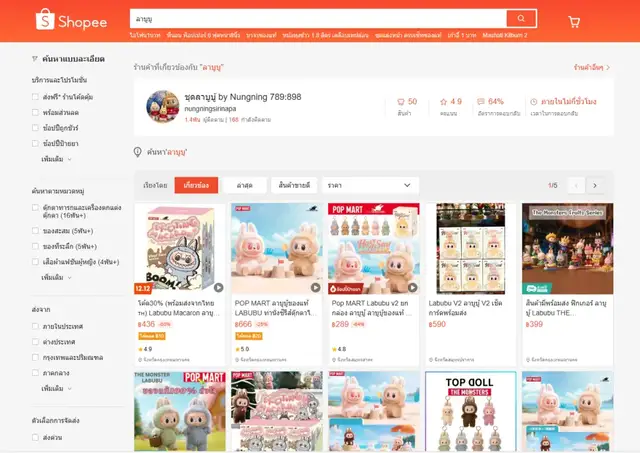The width and height of the screenshot is (640, 453).
Task: Click location pin under ฿590 product
Action: point(431,360)
